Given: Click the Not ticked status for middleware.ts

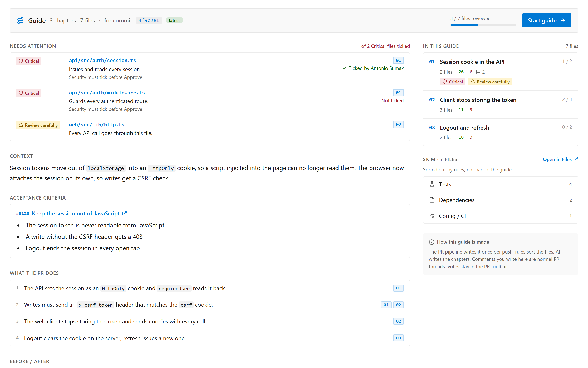Looking at the screenshot, I should (x=392, y=100).
